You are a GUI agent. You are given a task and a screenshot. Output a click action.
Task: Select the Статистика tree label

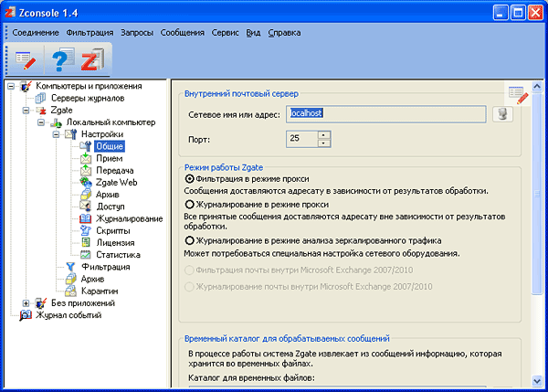[x=118, y=255]
